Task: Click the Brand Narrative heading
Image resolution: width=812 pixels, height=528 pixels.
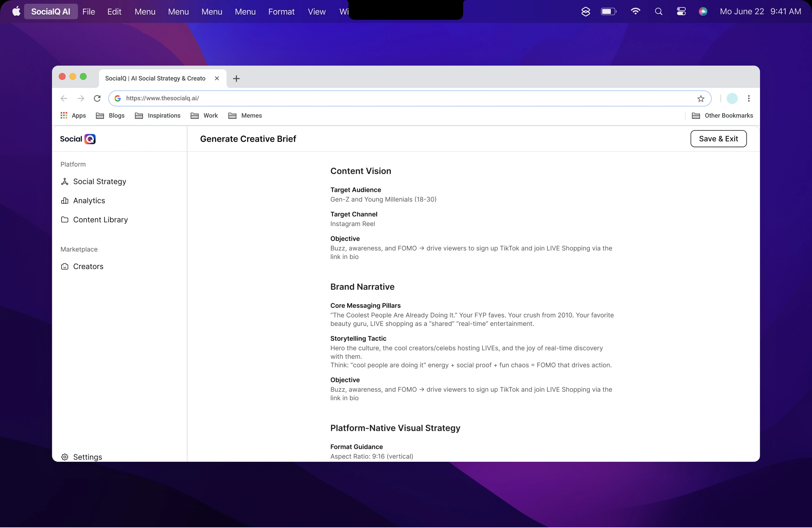Action: tap(362, 287)
